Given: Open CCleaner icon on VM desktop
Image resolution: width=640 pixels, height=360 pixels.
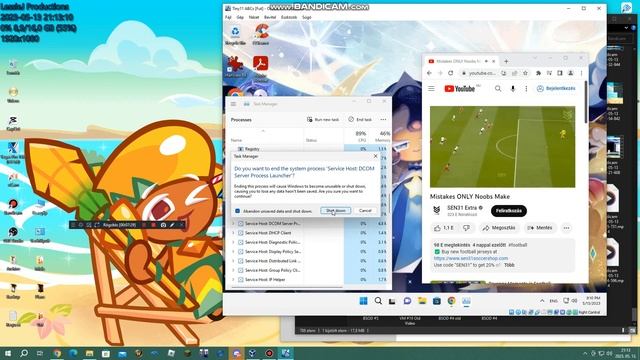Looking at the screenshot, I should [261, 35].
